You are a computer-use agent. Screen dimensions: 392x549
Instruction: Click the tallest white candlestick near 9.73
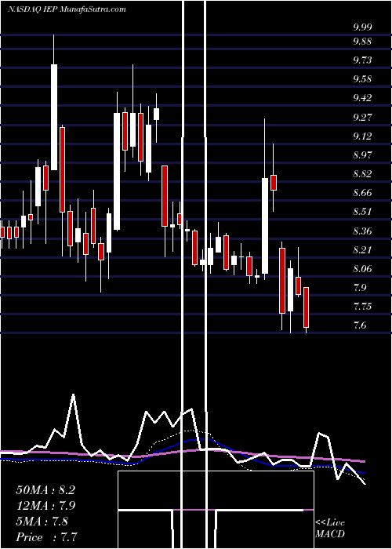pos(54,117)
